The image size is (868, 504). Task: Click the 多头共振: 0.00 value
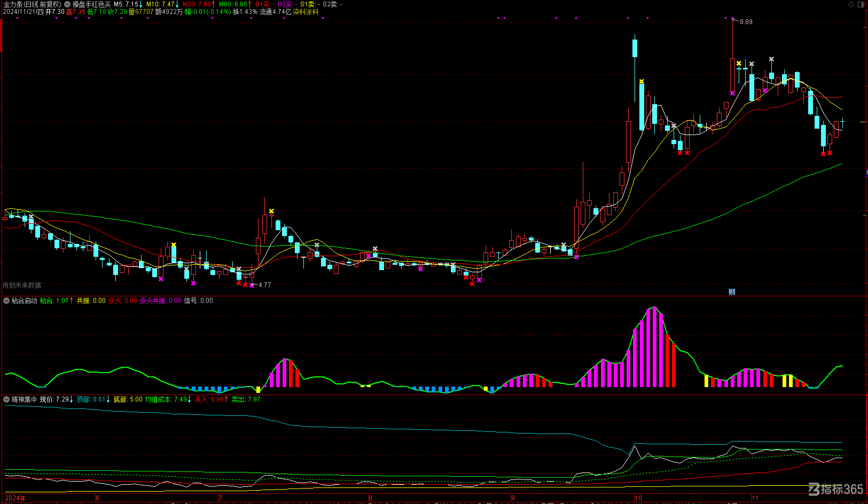click(x=160, y=301)
